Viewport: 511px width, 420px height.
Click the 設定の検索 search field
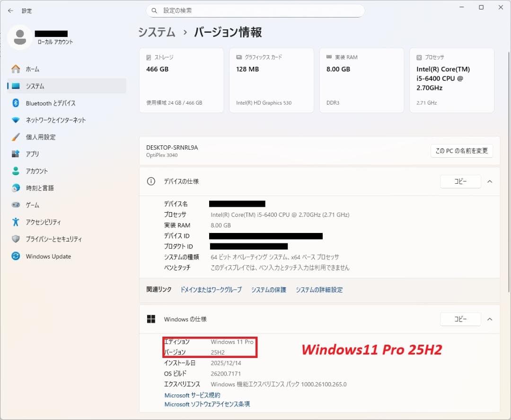point(255,11)
